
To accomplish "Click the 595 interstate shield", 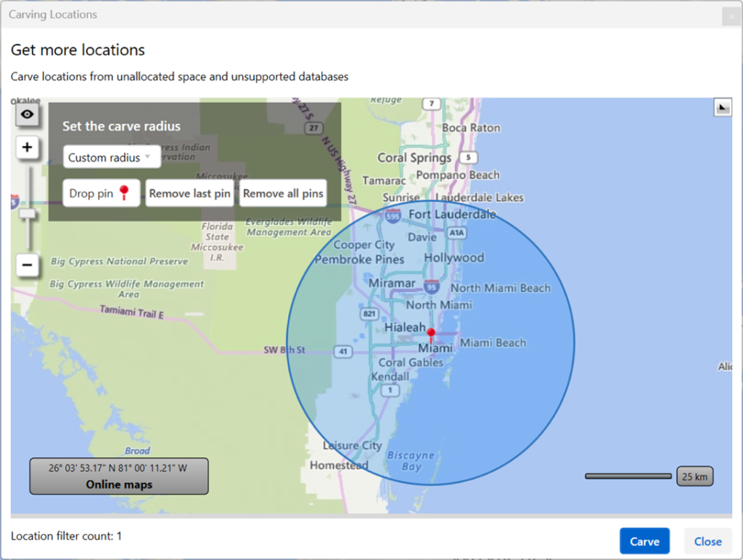I will (x=393, y=216).
